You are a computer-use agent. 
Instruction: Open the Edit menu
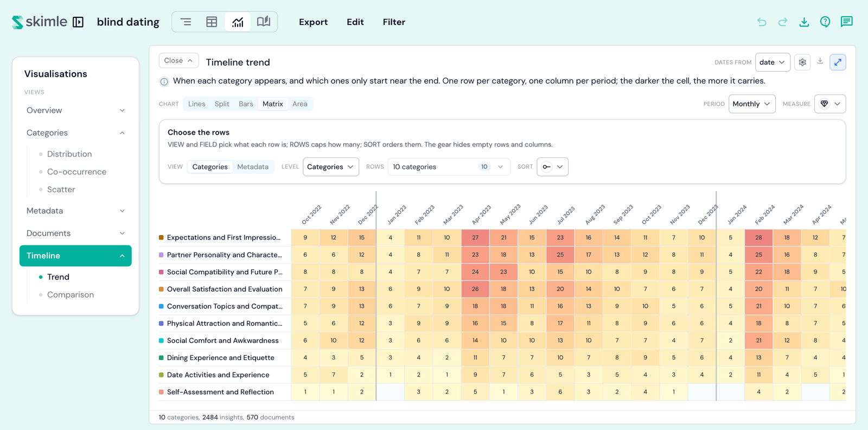point(355,22)
